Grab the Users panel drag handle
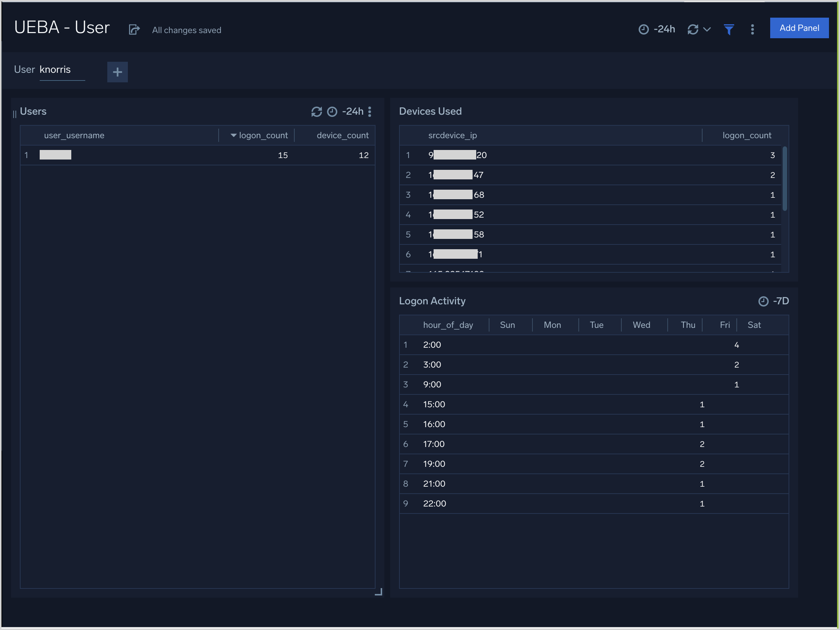 tap(14, 114)
